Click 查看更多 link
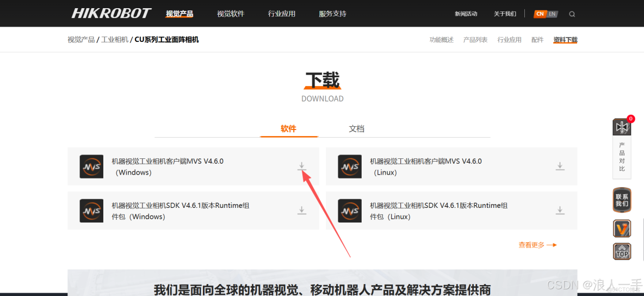Image resolution: width=644 pixels, height=296 pixels. click(537, 245)
